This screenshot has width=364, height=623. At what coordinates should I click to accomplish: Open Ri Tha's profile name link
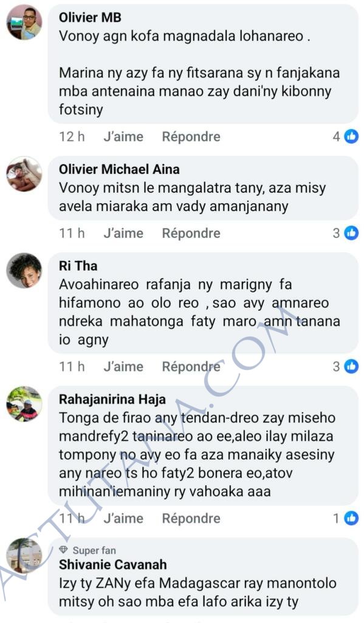pos(78,265)
